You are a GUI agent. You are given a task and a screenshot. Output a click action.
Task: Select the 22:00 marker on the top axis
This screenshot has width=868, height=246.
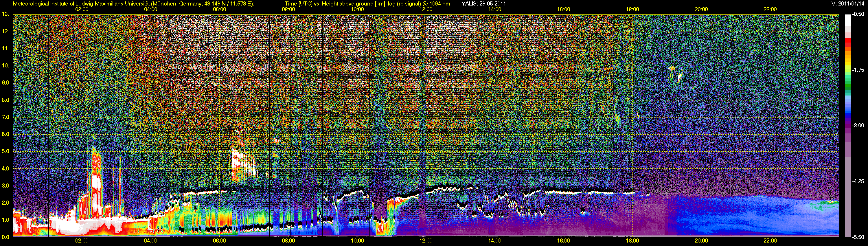(770, 10)
